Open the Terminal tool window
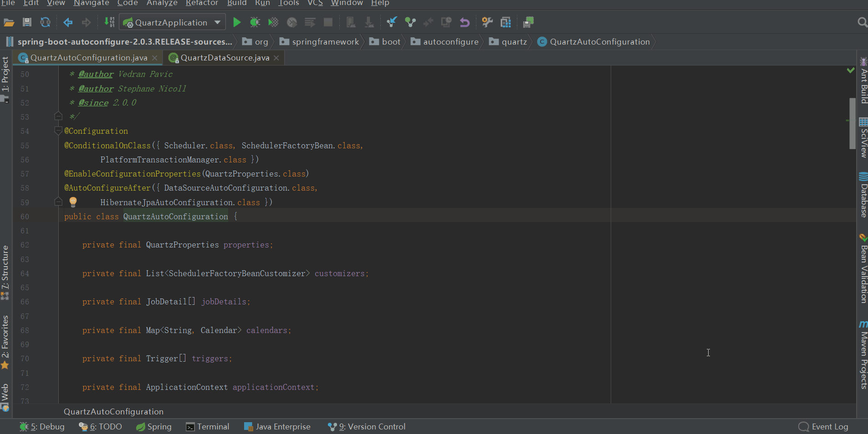 pos(208,427)
